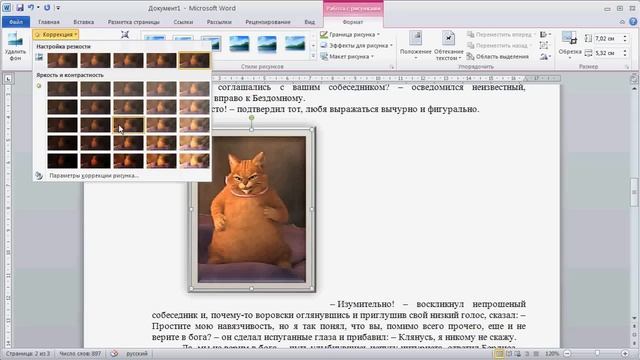Click the zoom slider handle
Viewport: 640px width, 360px height.
click(x=597, y=353)
